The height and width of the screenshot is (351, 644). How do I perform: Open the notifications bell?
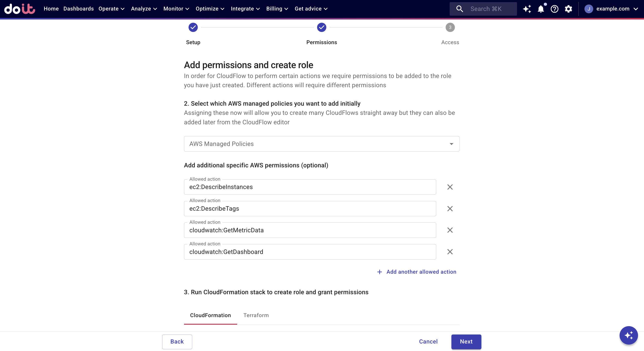coord(541,9)
